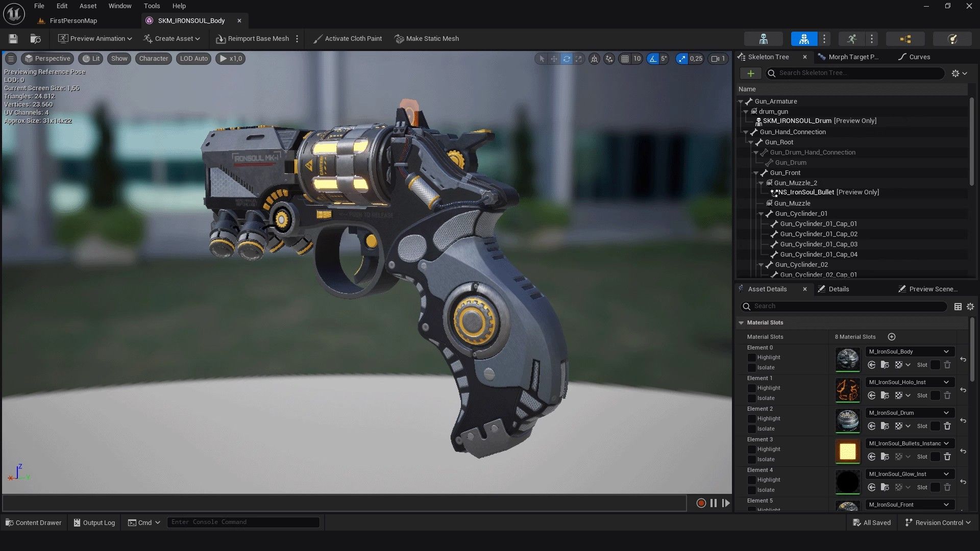Enable Highlight for Element 3
Image resolution: width=980 pixels, height=551 pixels.
(x=751, y=449)
